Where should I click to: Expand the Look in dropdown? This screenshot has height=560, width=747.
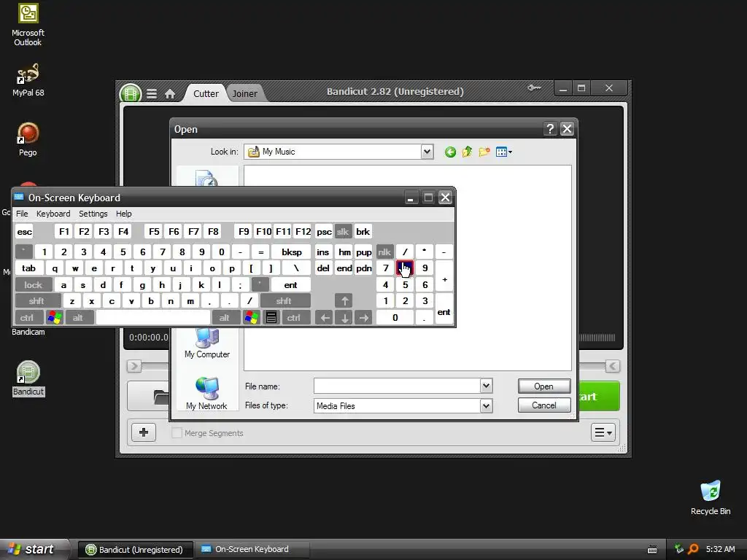point(427,152)
